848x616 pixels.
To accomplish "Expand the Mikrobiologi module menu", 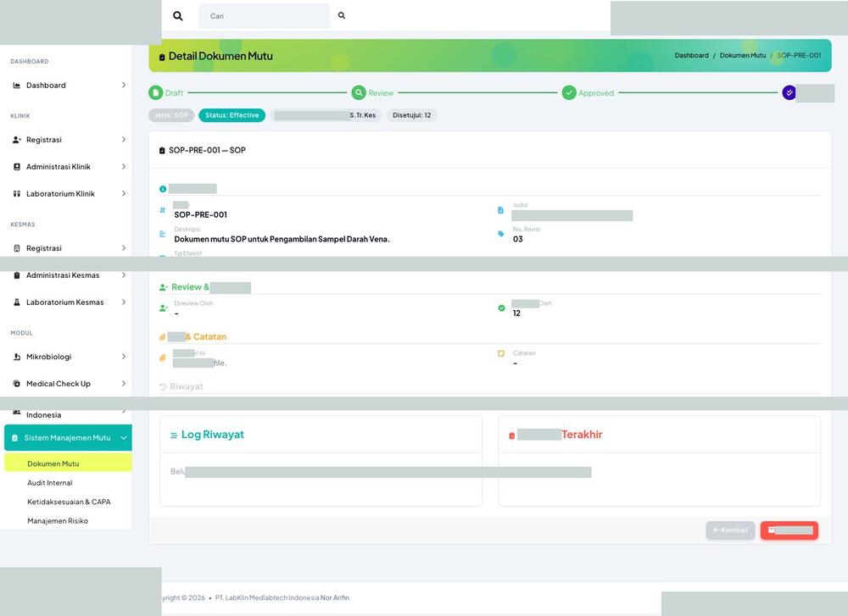I will 124,357.
